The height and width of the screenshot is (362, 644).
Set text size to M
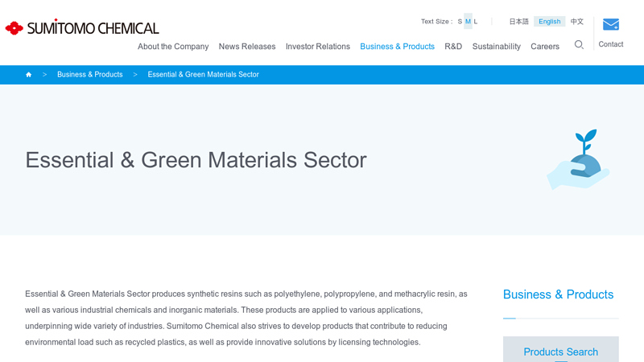468,22
